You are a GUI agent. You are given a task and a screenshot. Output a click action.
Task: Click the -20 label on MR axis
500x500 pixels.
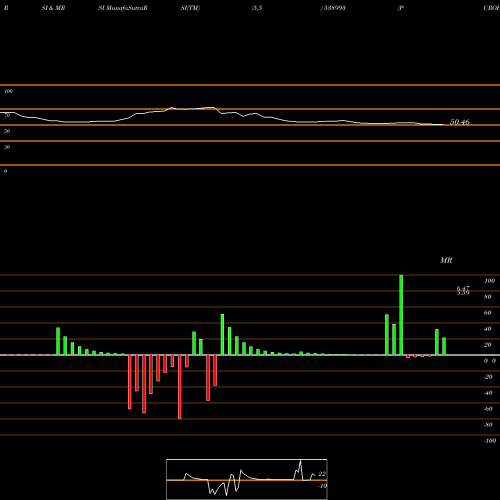point(488,377)
